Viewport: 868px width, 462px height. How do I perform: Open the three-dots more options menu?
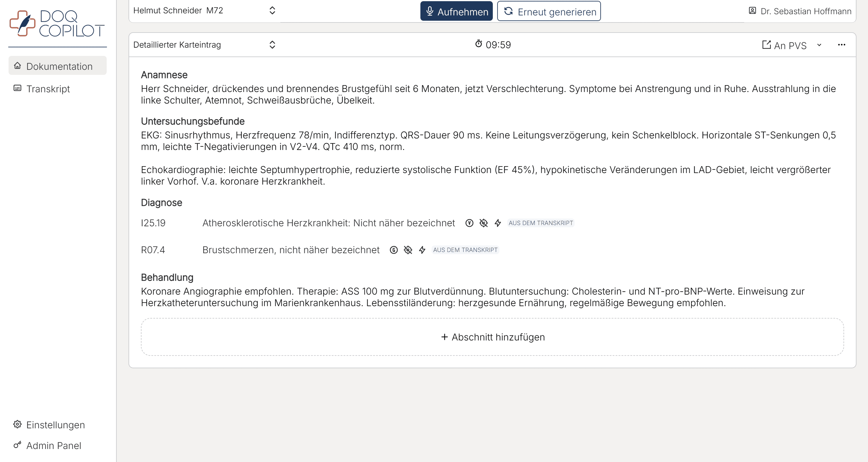[x=841, y=45]
